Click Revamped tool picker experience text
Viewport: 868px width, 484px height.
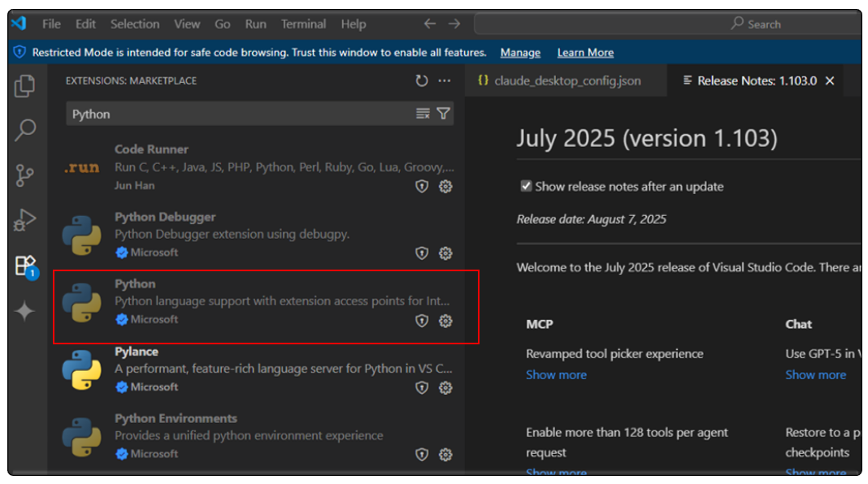[x=614, y=353]
